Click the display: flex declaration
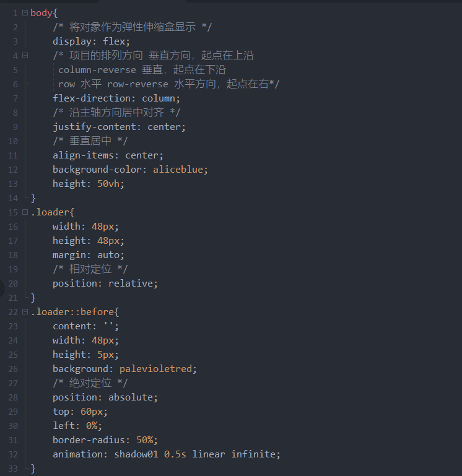462x476 pixels. [91, 41]
